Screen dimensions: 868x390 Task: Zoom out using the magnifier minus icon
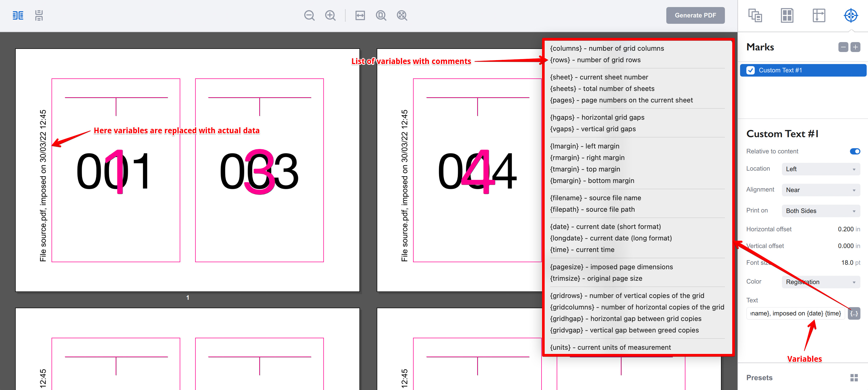coord(309,15)
